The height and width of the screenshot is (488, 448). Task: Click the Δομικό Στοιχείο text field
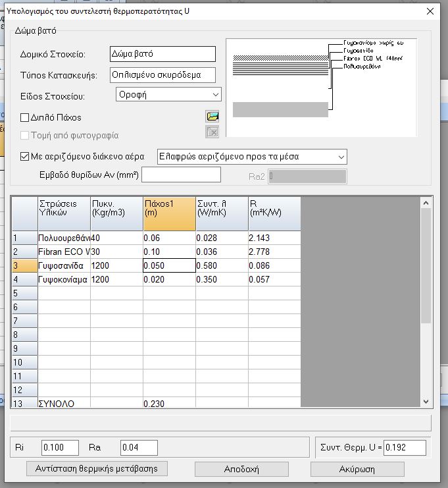point(162,54)
